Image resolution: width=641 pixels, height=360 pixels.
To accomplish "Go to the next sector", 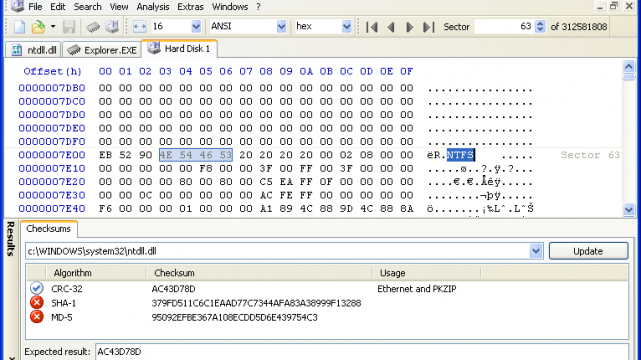I will coord(409,27).
